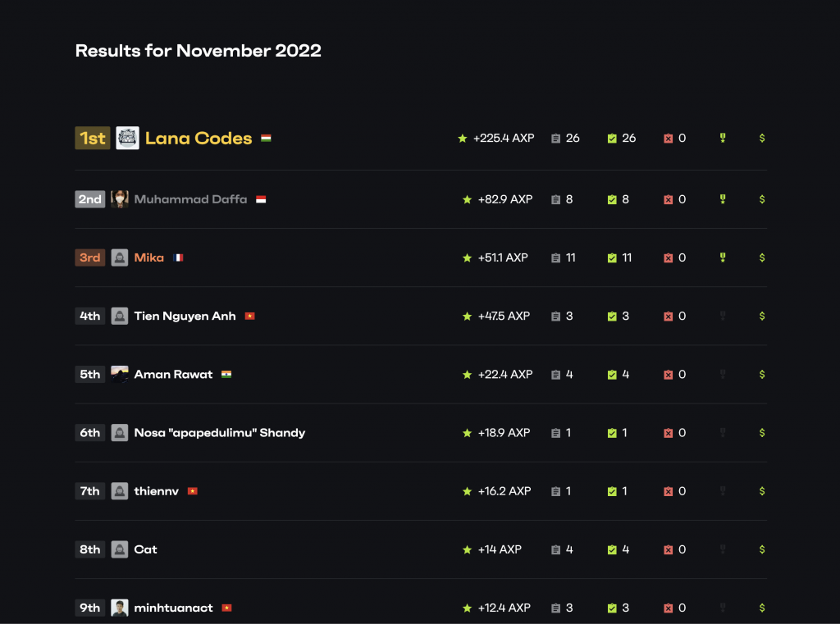Click the 1st place rank badge

pos(92,138)
